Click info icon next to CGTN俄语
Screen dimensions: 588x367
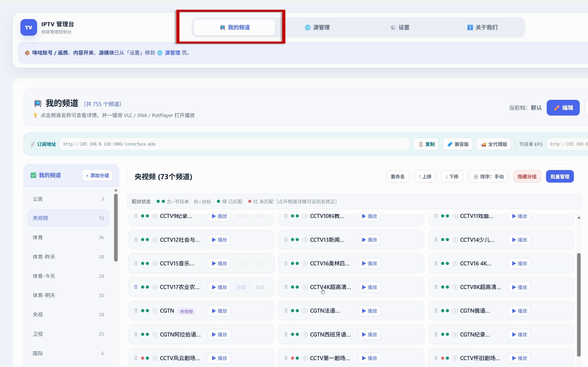(x=455, y=311)
